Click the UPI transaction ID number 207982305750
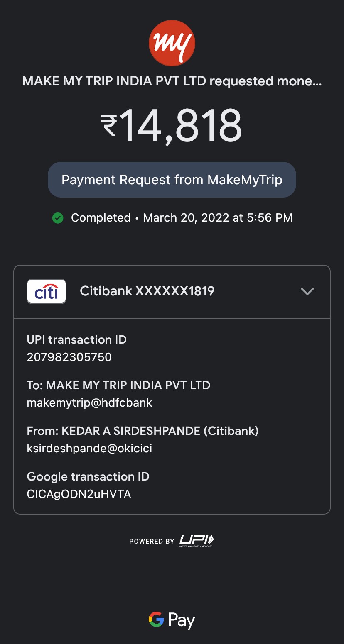This screenshot has height=644, width=344. (x=69, y=357)
